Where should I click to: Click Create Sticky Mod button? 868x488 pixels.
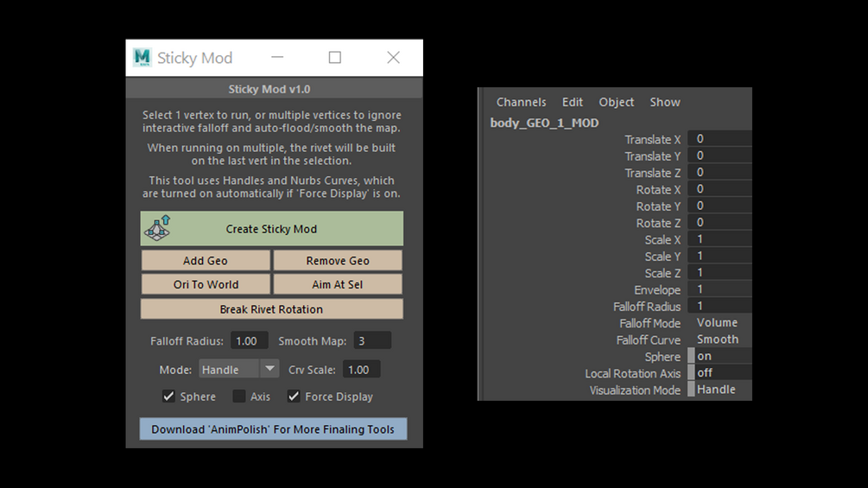pyautogui.click(x=272, y=229)
